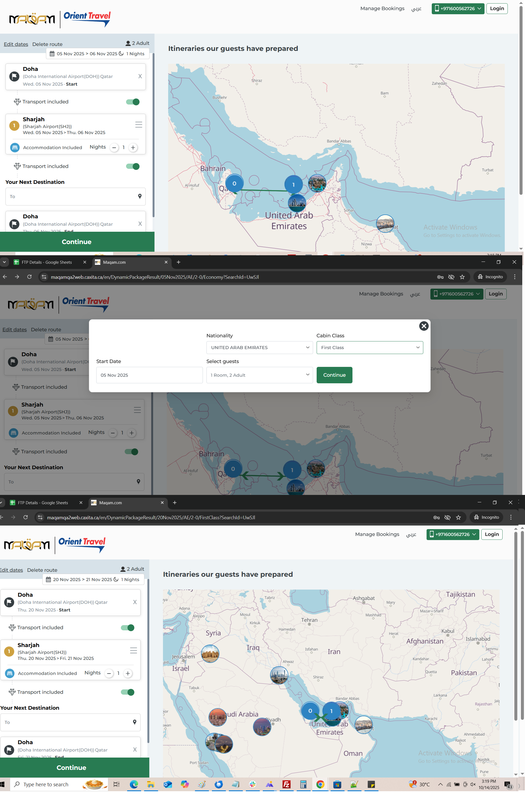Click Delete route above the 20 Nov itinerary
The height and width of the screenshot is (812, 525).
coord(42,570)
